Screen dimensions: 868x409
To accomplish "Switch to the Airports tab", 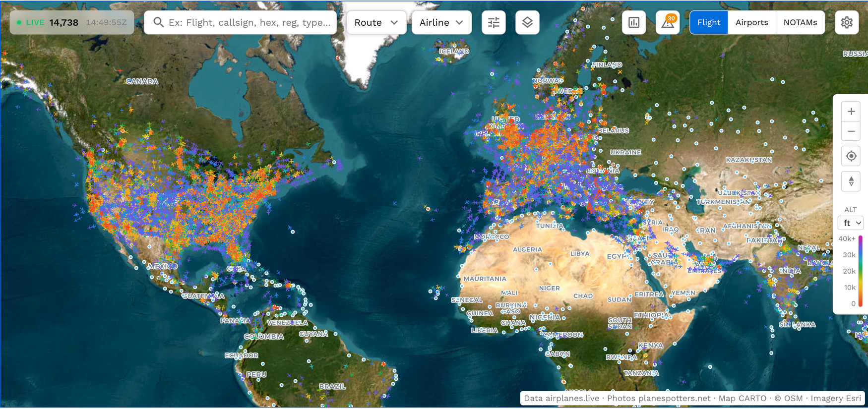I will click(751, 22).
